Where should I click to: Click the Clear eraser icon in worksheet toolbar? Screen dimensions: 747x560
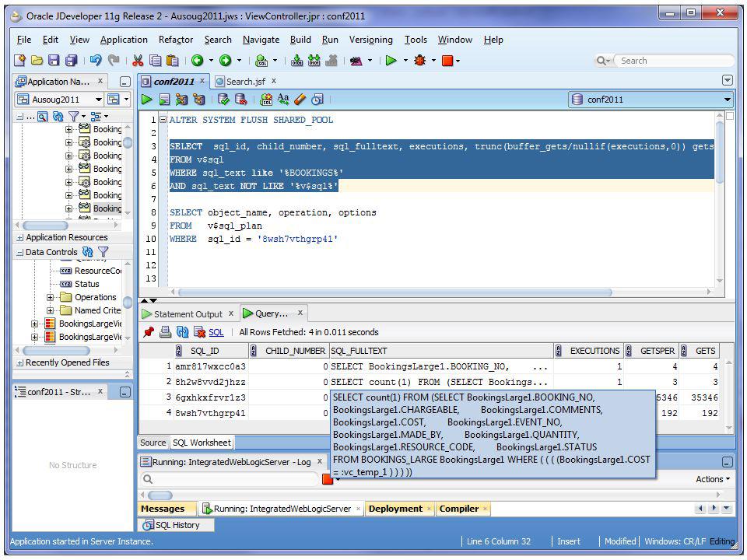300,99
